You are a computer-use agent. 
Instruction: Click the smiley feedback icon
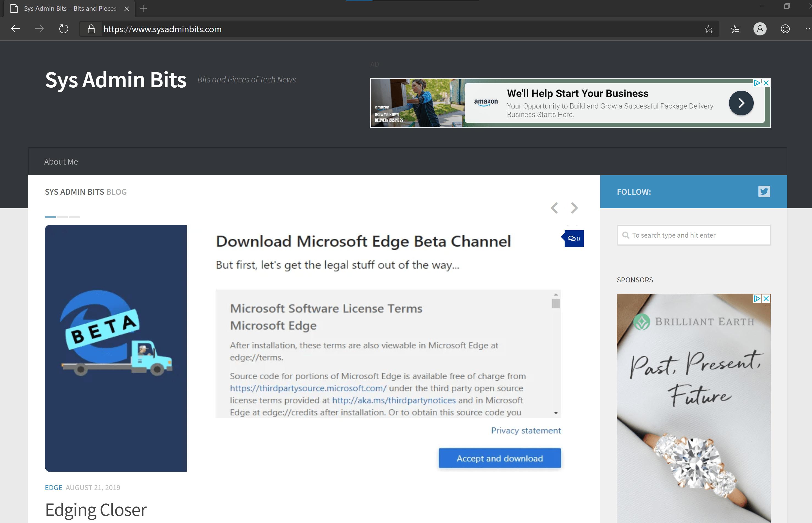point(785,29)
